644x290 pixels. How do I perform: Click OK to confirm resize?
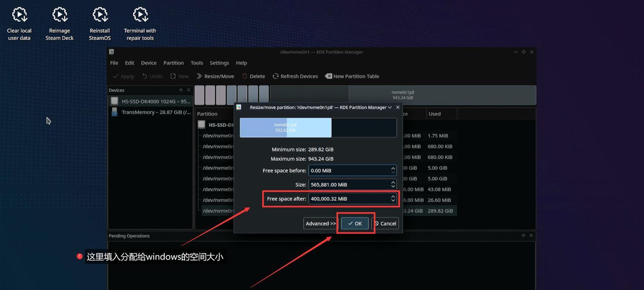[x=355, y=223]
